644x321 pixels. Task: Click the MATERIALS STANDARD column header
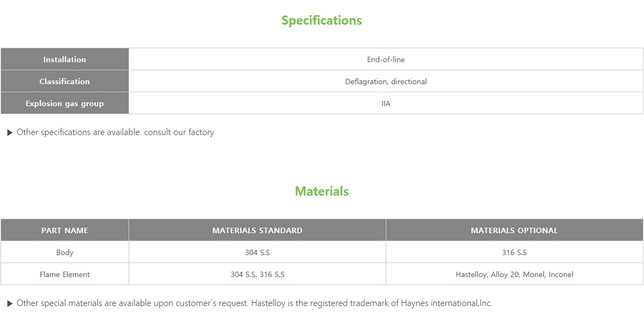click(257, 230)
